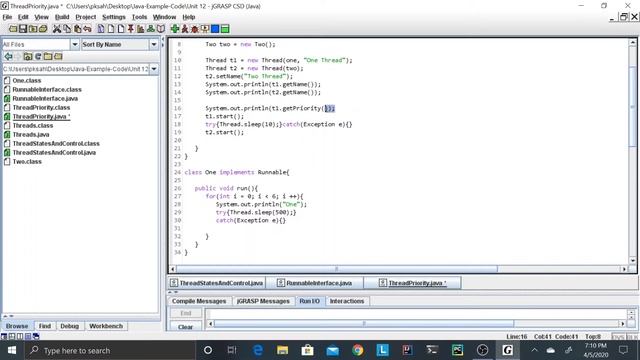Click the last layout icon at bottom-left
Screen dimensions: 640x360
pyautogui.click(x=36, y=336)
